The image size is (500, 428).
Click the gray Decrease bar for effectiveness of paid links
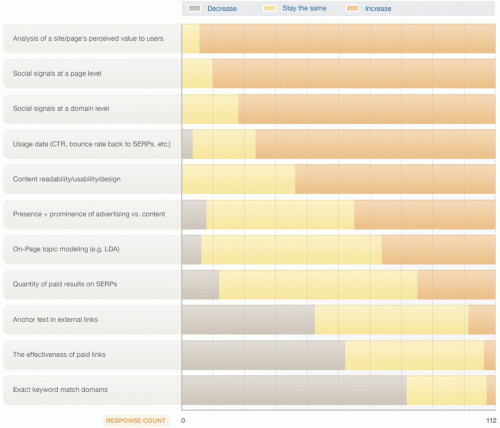coord(263,355)
